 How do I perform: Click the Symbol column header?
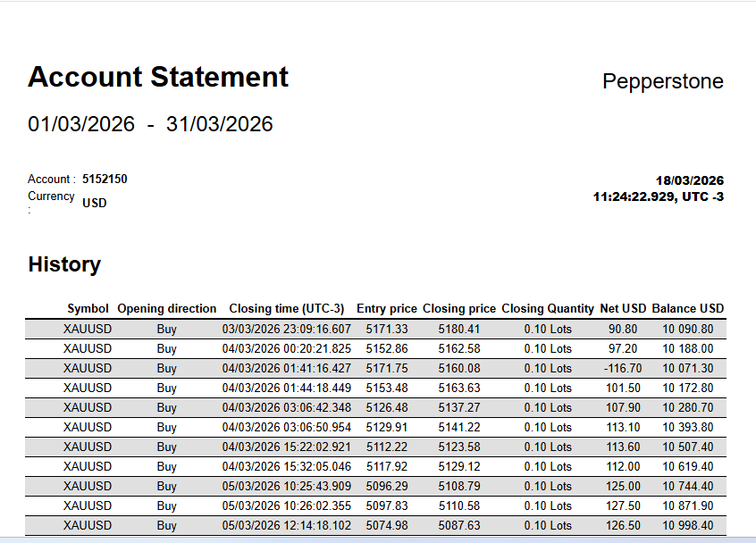(x=88, y=308)
